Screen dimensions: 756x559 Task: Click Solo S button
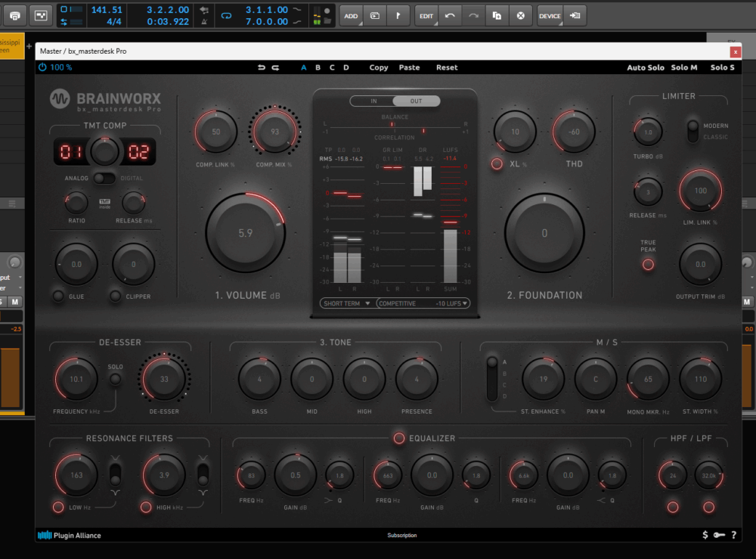(x=722, y=67)
